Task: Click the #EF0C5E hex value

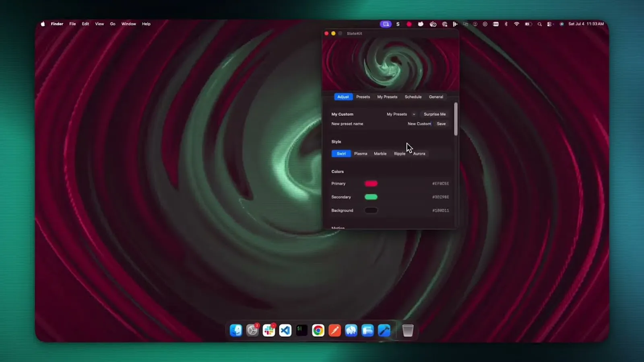Action: point(440,183)
